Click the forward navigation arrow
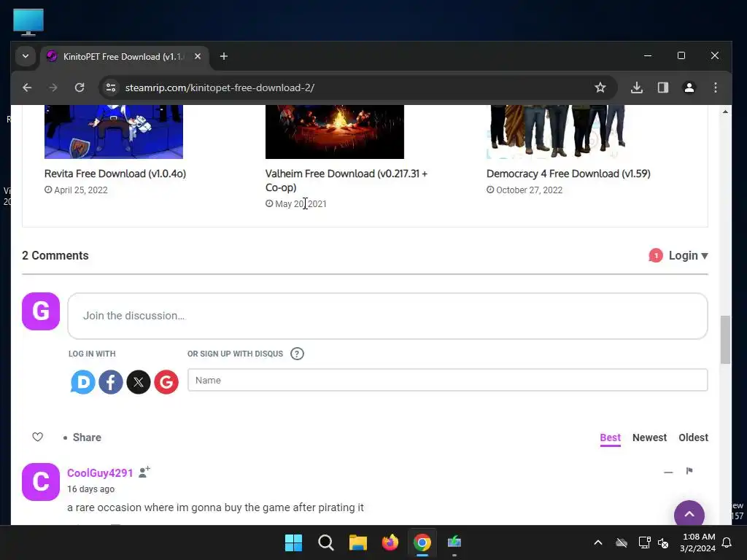 click(53, 87)
